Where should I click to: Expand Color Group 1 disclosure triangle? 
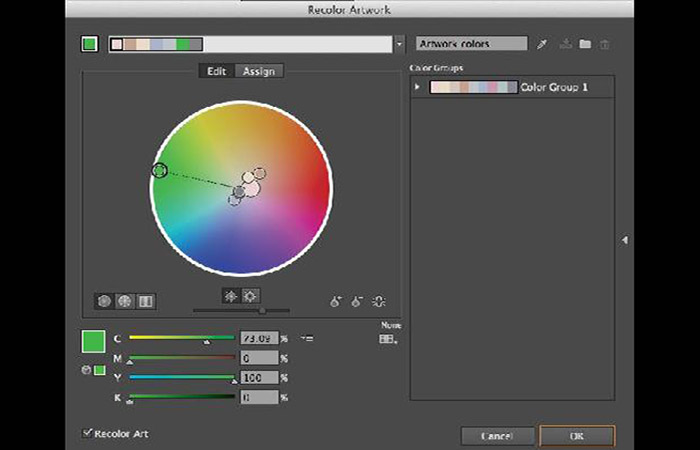[x=417, y=87]
